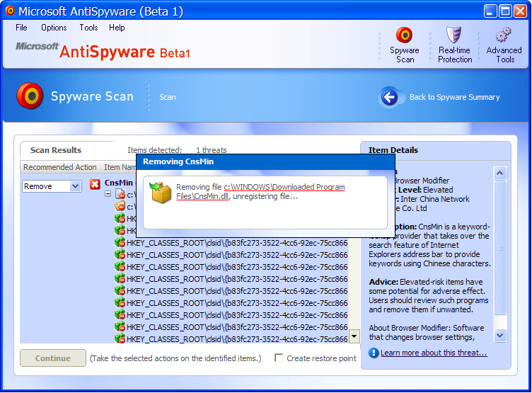Click Item Details scroll down arrow

tap(499, 336)
